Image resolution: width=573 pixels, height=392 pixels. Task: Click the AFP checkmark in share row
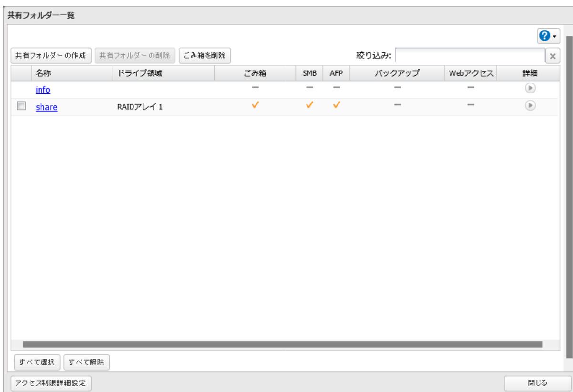tap(337, 105)
